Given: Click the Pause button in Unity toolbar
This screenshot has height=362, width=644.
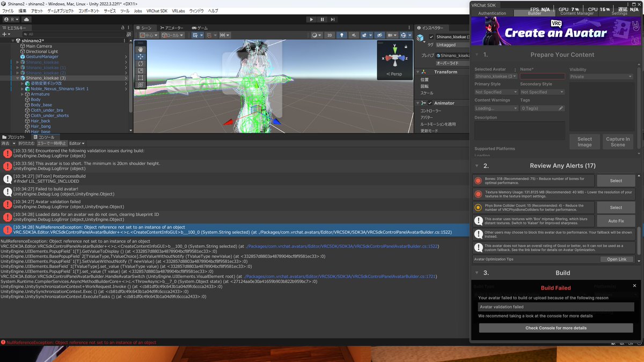Looking at the screenshot, I should (323, 19).
